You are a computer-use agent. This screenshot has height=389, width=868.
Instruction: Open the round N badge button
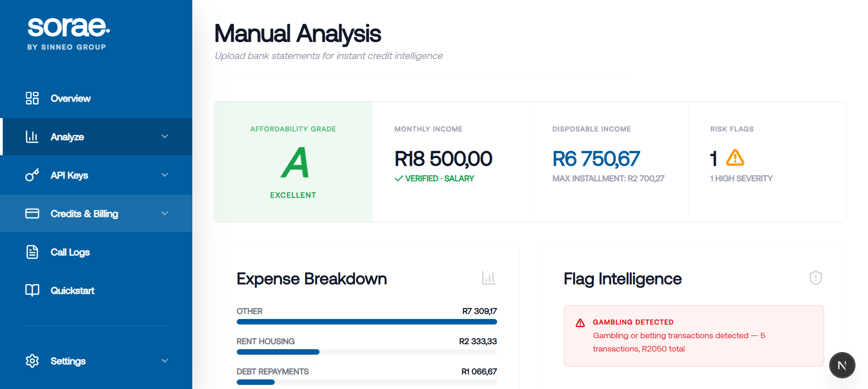(842, 365)
